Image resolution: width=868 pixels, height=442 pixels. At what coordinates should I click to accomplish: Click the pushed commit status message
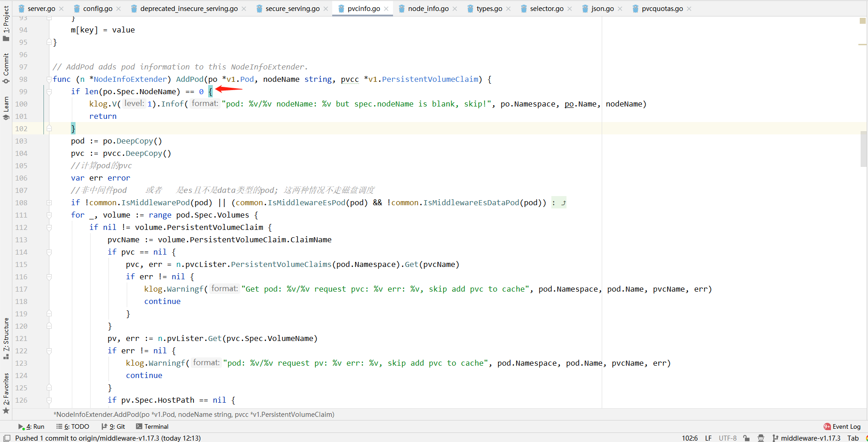point(108,438)
